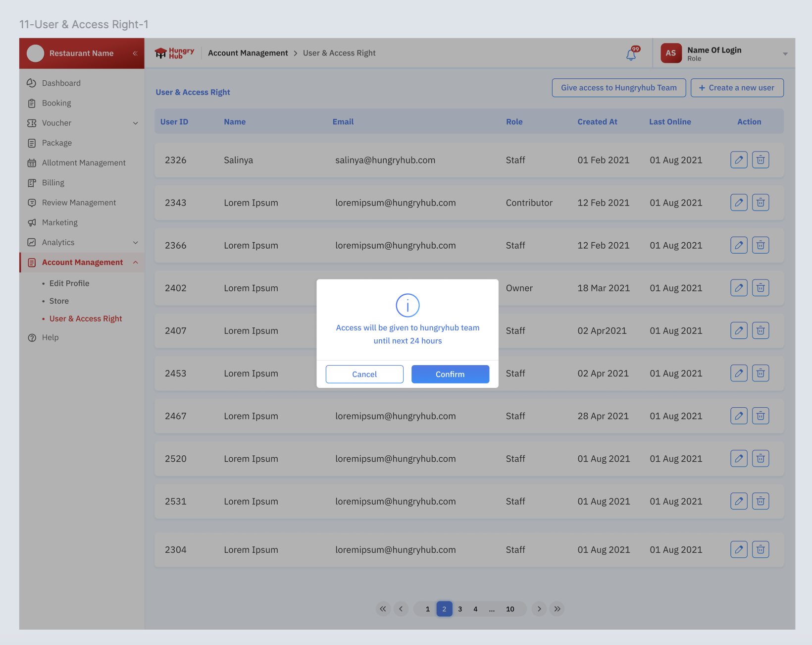This screenshot has height=645, width=812.
Task: Jump to last page with double arrow
Action: coord(557,609)
